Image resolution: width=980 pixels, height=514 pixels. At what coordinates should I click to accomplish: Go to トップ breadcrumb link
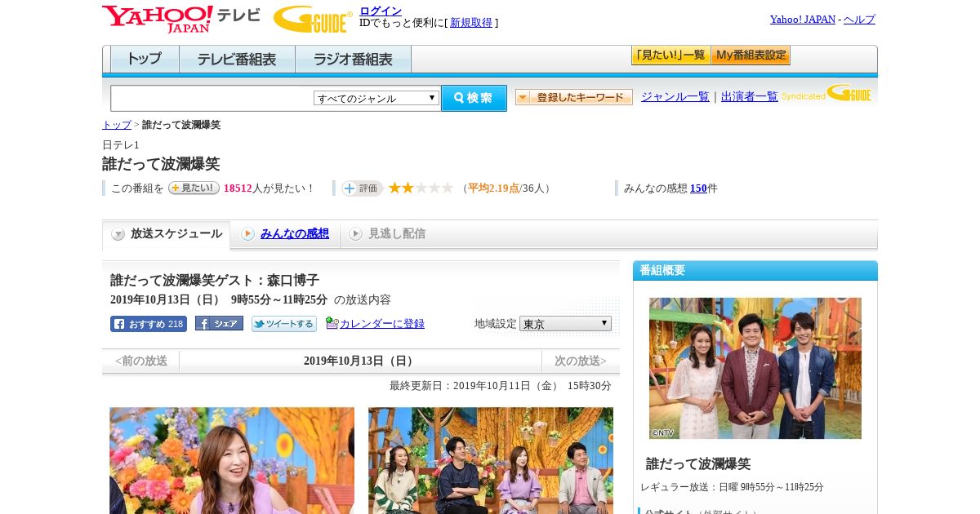pyautogui.click(x=117, y=125)
